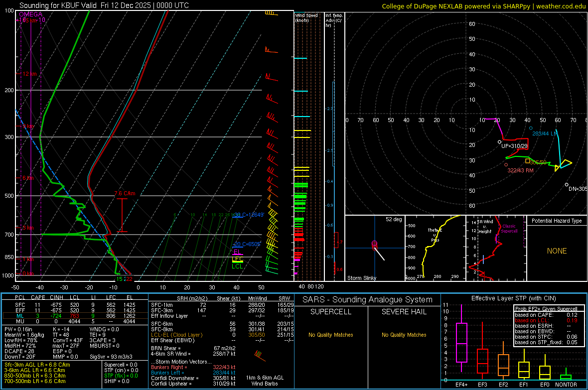Click the green STP (fix) = 0.0 value
588x390 pixels.
(121, 376)
